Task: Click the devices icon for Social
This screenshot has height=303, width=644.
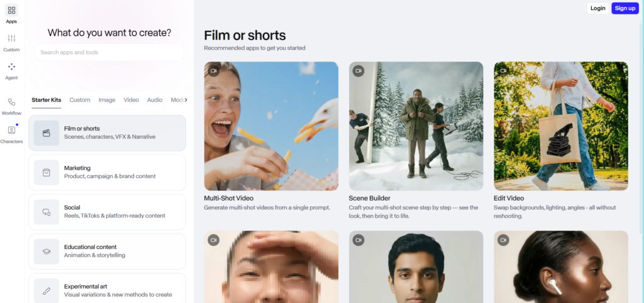Action: coord(47,212)
